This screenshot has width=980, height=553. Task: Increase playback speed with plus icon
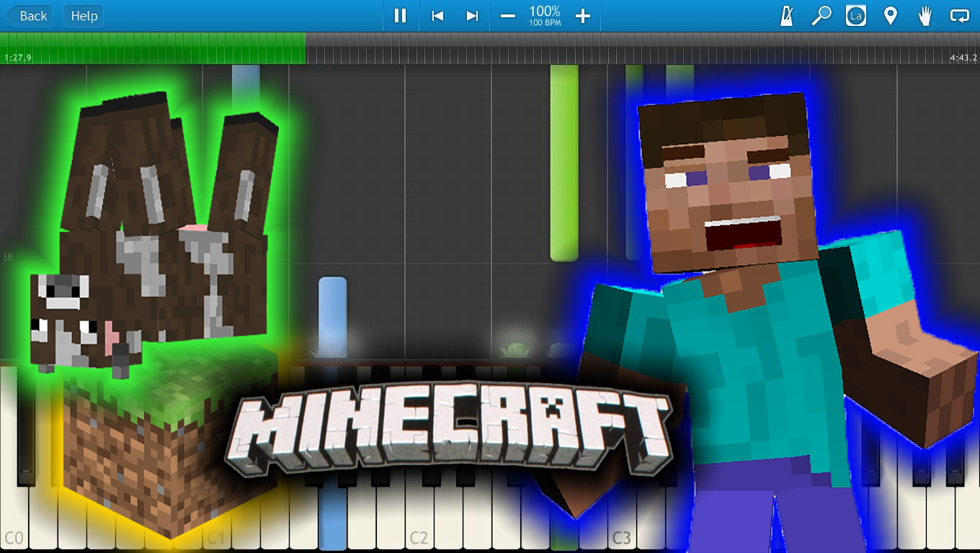[x=583, y=16]
